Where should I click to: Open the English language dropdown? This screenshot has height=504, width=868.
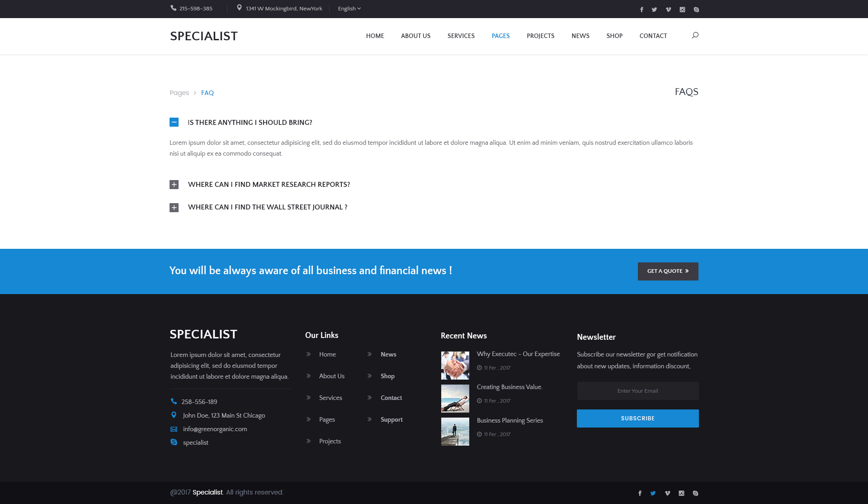tap(349, 9)
